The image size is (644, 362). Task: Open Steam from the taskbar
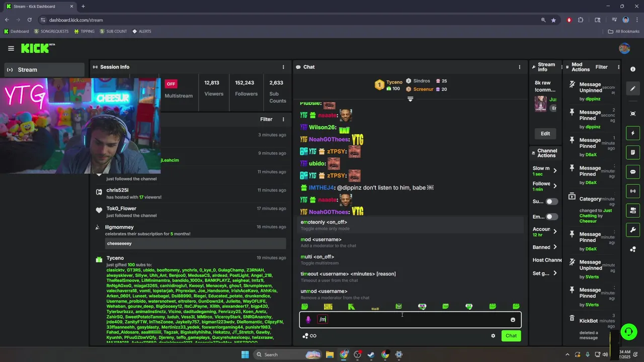(x=371, y=354)
